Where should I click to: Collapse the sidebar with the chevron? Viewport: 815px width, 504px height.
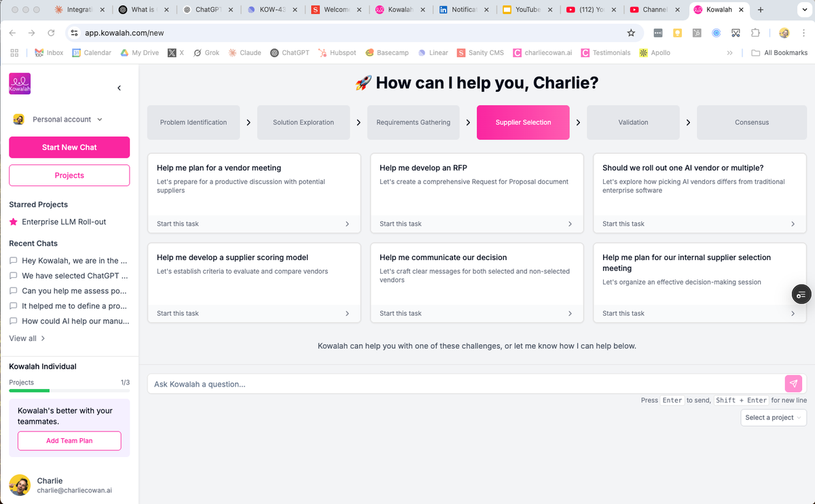(120, 88)
